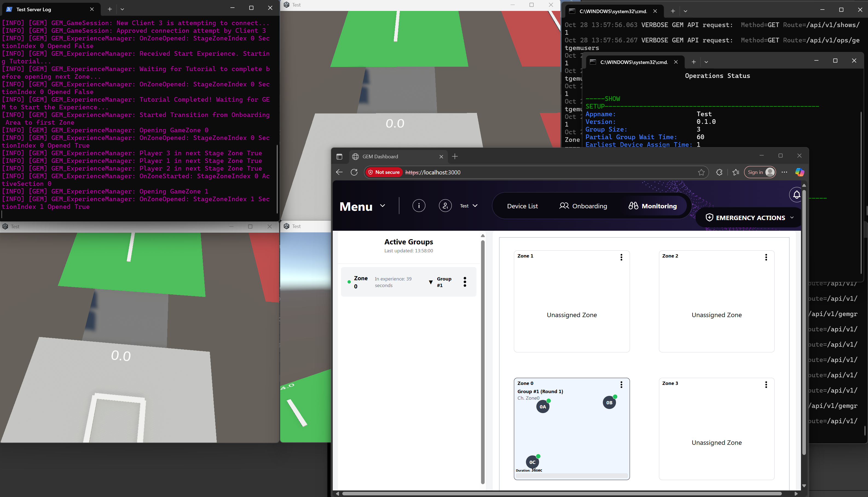Select device 0B in Zone 0
The image size is (868, 497).
(609, 402)
